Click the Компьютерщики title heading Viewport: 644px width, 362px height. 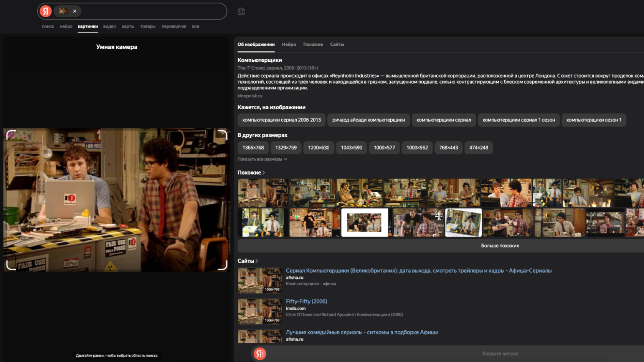259,60
